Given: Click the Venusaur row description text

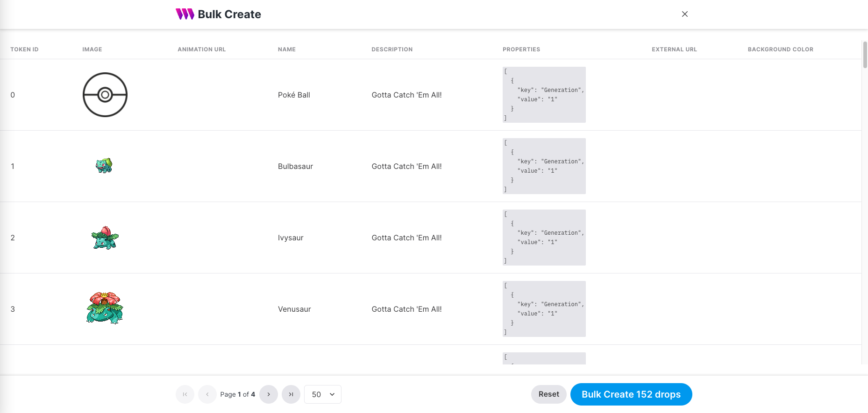Looking at the screenshot, I should point(406,309).
